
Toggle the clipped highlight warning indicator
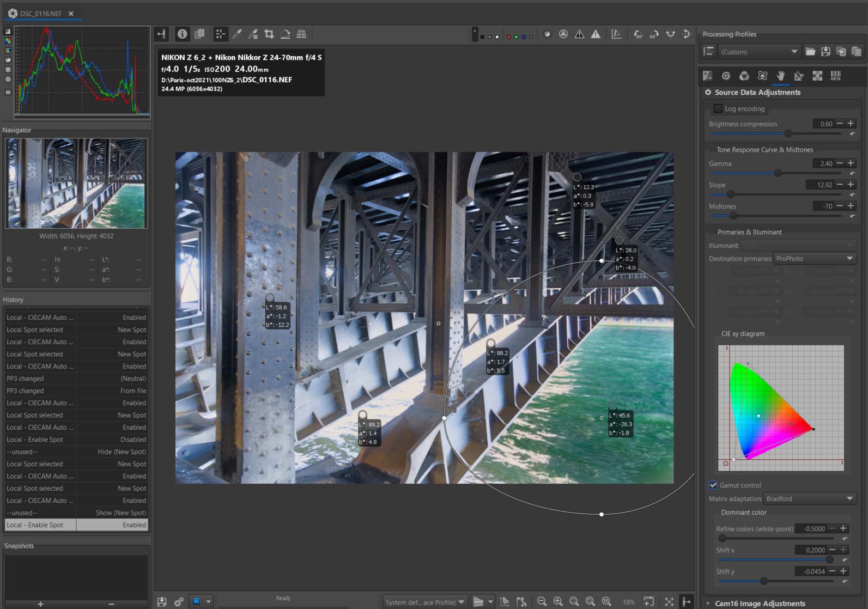click(x=596, y=34)
